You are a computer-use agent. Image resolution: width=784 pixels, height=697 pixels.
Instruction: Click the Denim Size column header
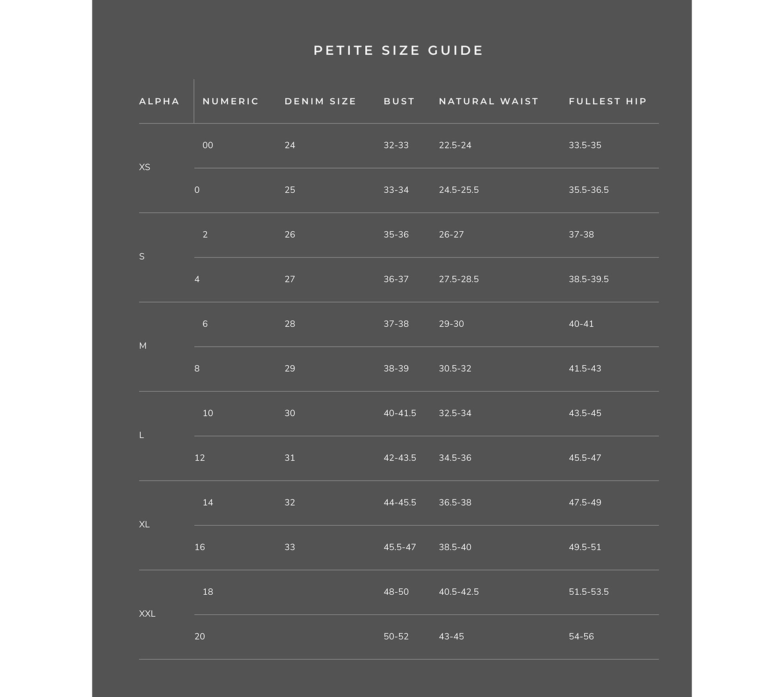tap(320, 102)
